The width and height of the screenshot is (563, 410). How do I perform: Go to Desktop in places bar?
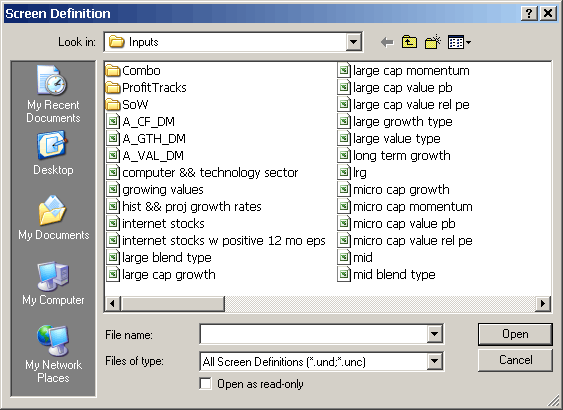[53, 153]
